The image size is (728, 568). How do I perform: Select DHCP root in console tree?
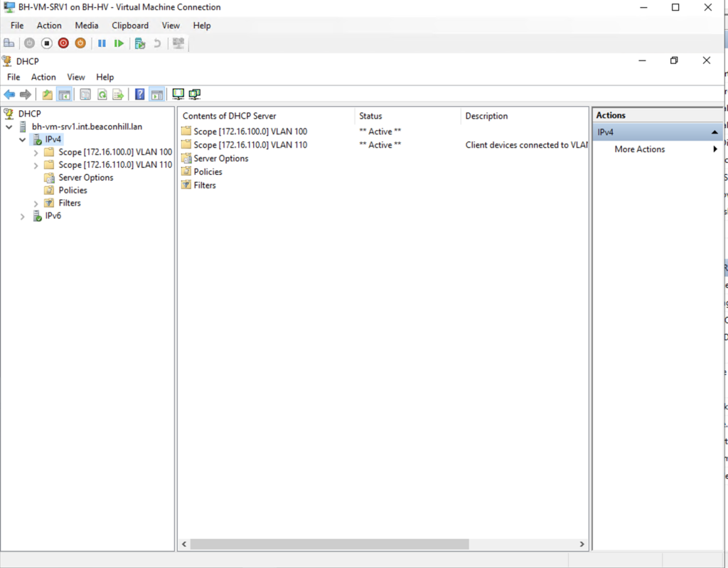pos(29,114)
